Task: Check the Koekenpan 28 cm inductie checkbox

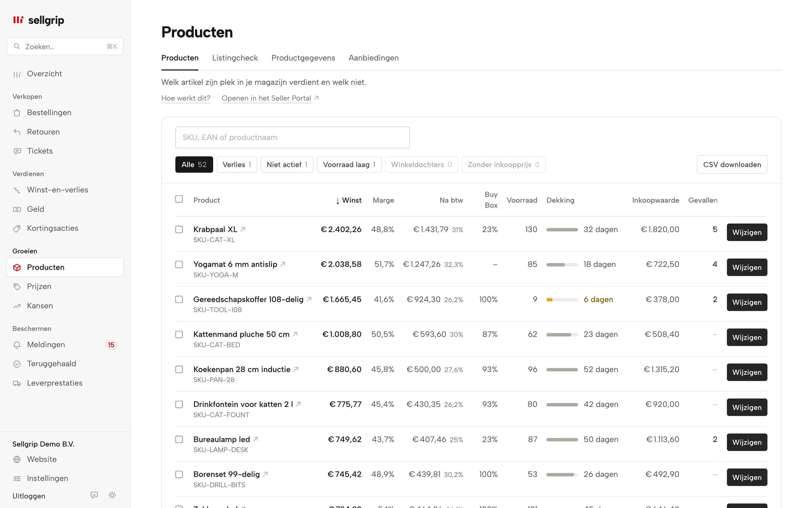Action: click(x=179, y=369)
